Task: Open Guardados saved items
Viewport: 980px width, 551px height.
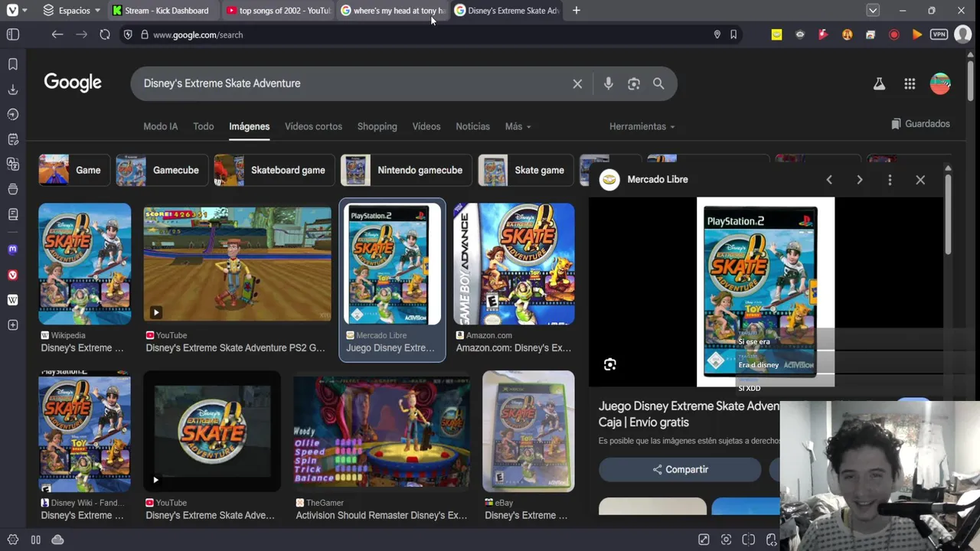Action: tap(920, 124)
